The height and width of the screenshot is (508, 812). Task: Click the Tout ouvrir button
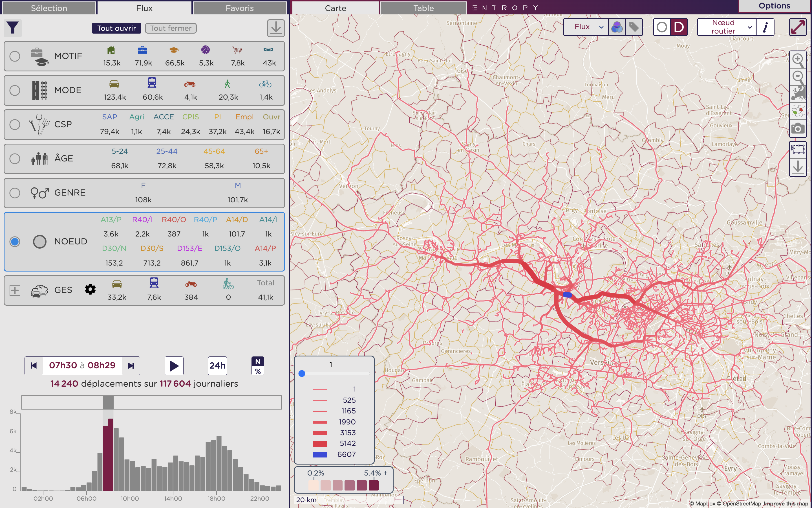click(x=116, y=28)
